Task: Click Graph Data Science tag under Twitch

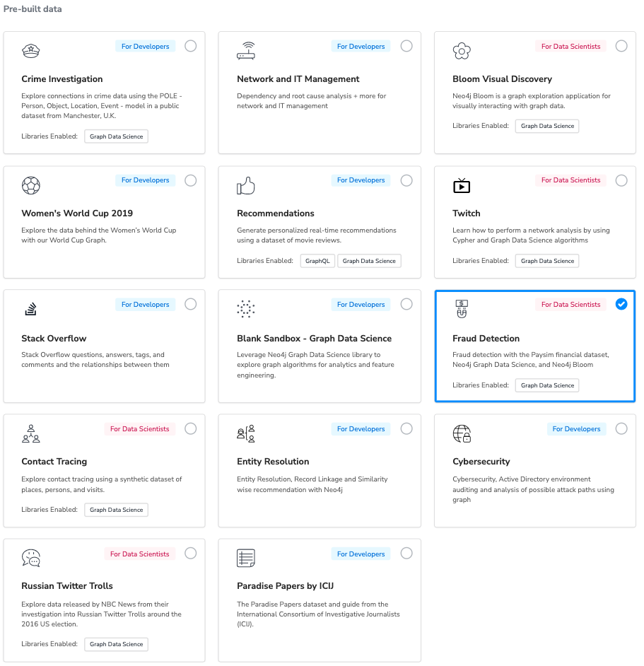Action: (547, 261)
